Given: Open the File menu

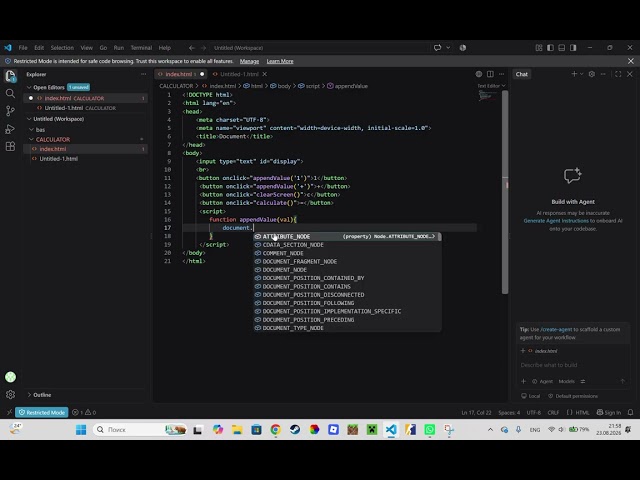Looking at the screenshot, I should tap(23, 48).
